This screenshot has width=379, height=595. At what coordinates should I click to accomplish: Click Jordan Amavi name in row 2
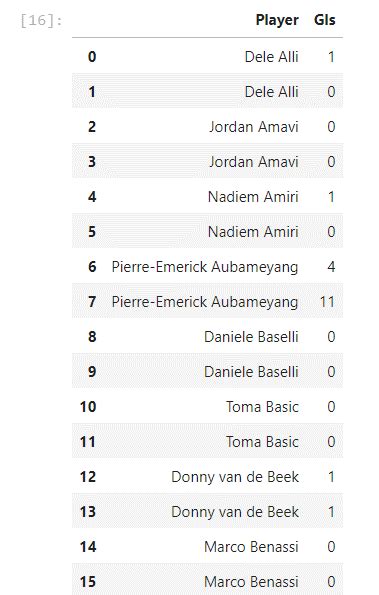(254, 127)
